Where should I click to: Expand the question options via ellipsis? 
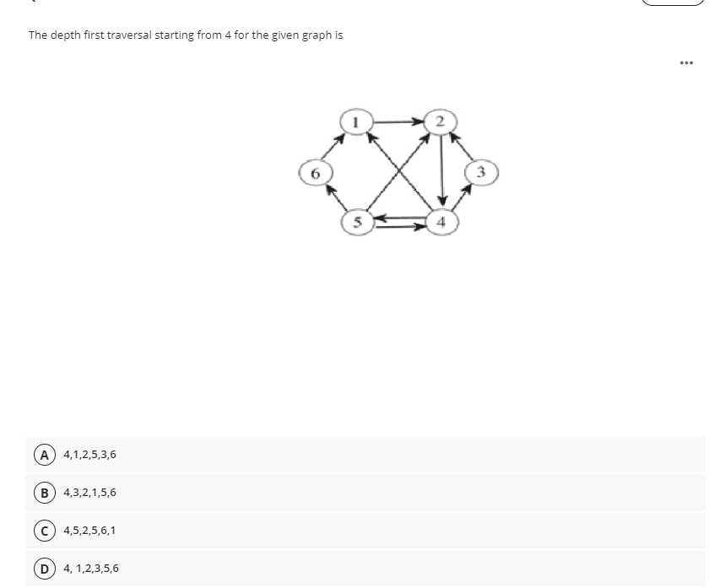click(686, 62)
